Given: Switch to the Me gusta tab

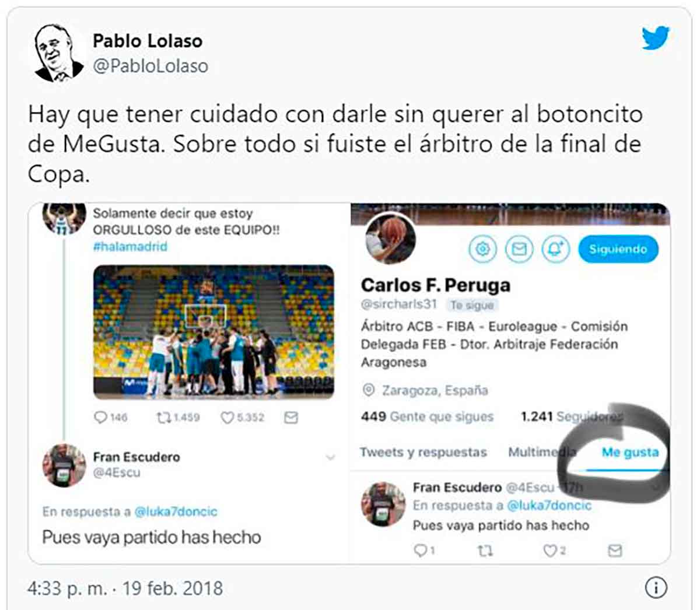Looking at the screenshot, I should point(630,453).
